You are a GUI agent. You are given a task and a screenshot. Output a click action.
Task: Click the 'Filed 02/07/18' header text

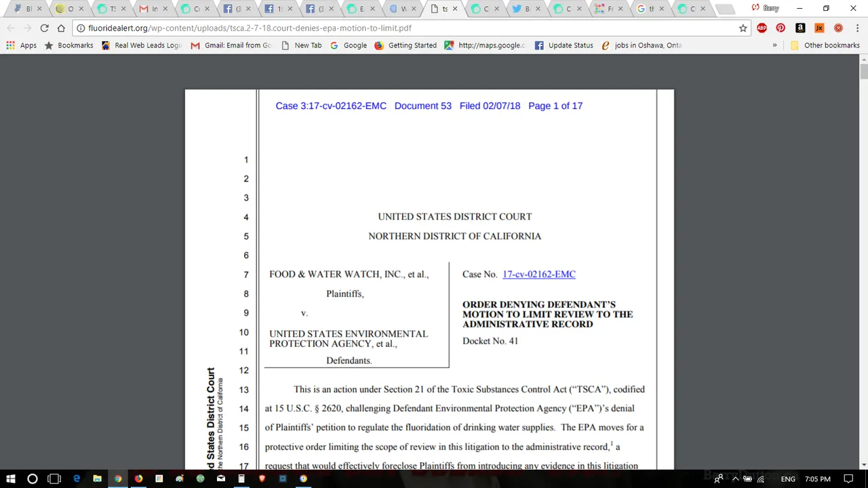pyautogui.click(x=490, y=106)
